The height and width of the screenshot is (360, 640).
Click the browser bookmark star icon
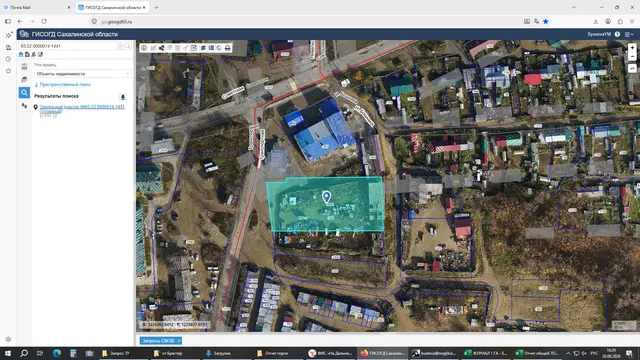tap(546, 21)
